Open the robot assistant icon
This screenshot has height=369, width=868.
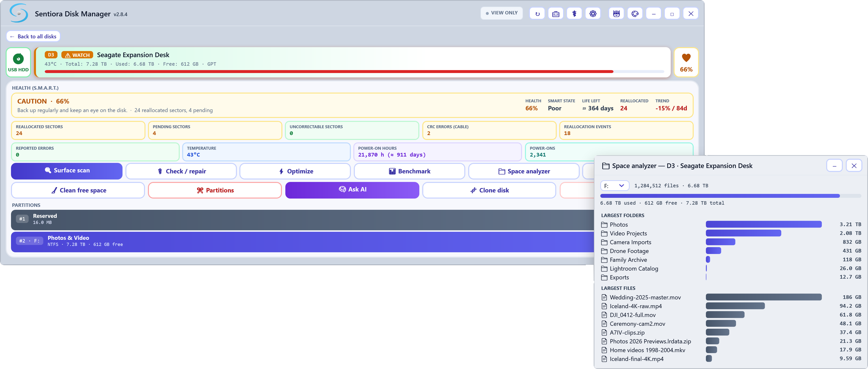616,14
